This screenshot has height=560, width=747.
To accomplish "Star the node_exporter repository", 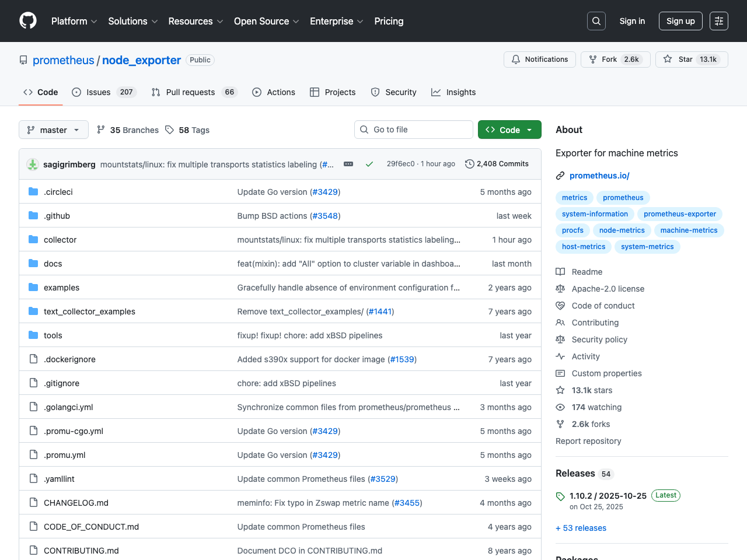I will click(x=692, y=59).
